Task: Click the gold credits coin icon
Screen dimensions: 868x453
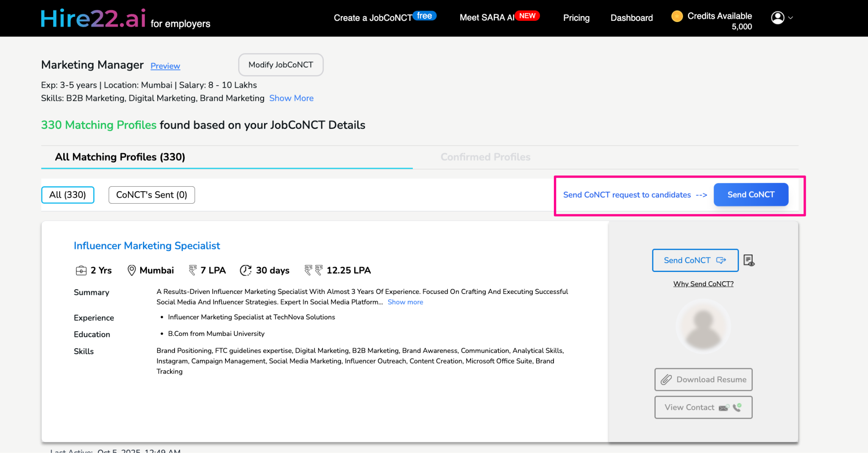Action: coord(677,16)
